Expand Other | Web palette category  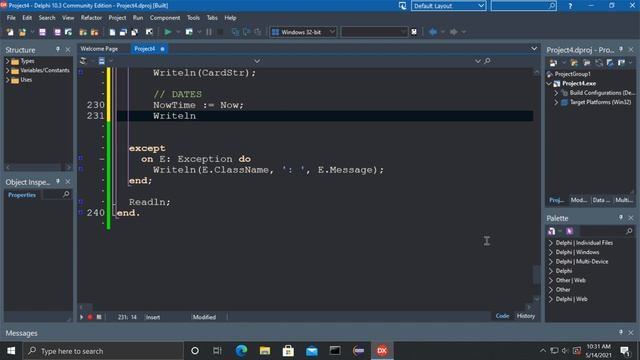[551, 280]
